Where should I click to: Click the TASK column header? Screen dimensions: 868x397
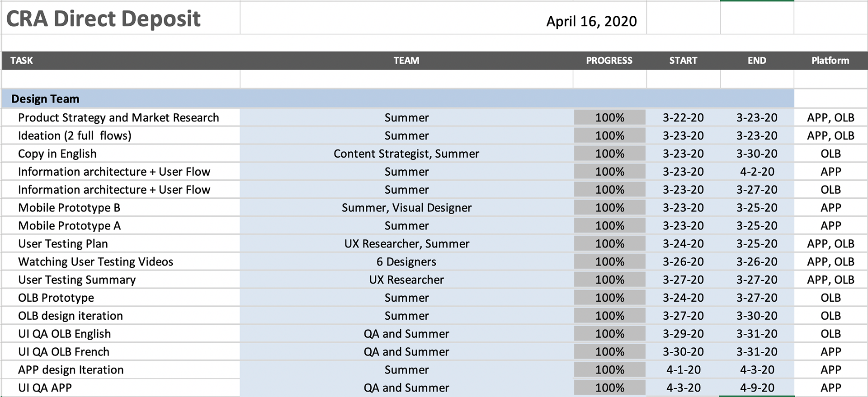(x=22, y=61)
